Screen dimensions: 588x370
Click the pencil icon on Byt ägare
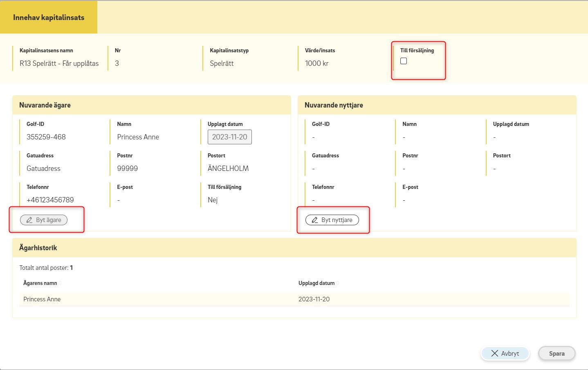(x=29, y=220)
